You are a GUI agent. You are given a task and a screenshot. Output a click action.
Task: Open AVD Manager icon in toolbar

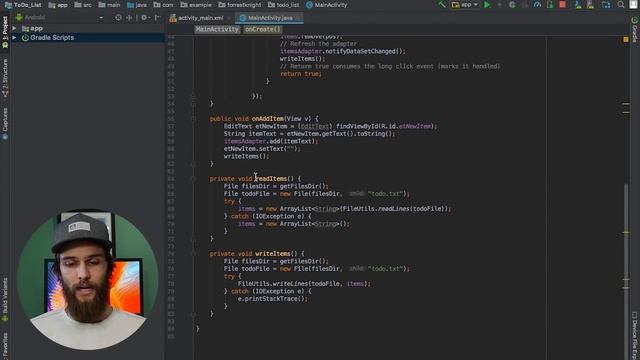(x=578, y=4)
